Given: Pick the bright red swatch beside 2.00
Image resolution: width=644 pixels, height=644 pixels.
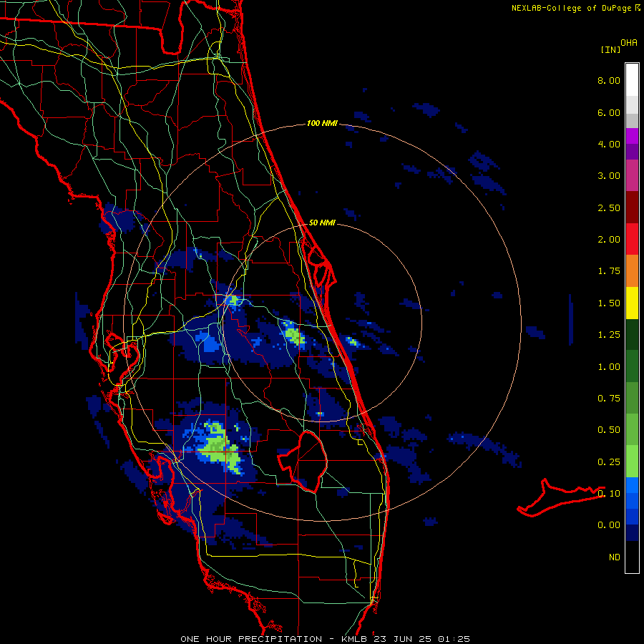Looking at the screenshot, I should (x=632, y=239).
